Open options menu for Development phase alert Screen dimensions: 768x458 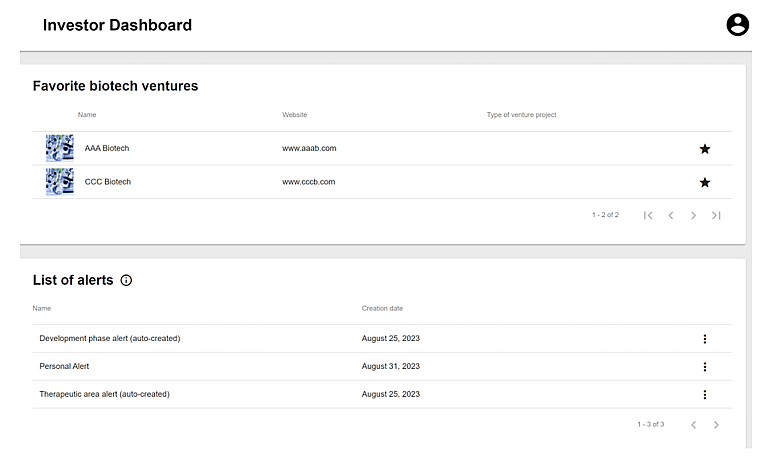704,339
